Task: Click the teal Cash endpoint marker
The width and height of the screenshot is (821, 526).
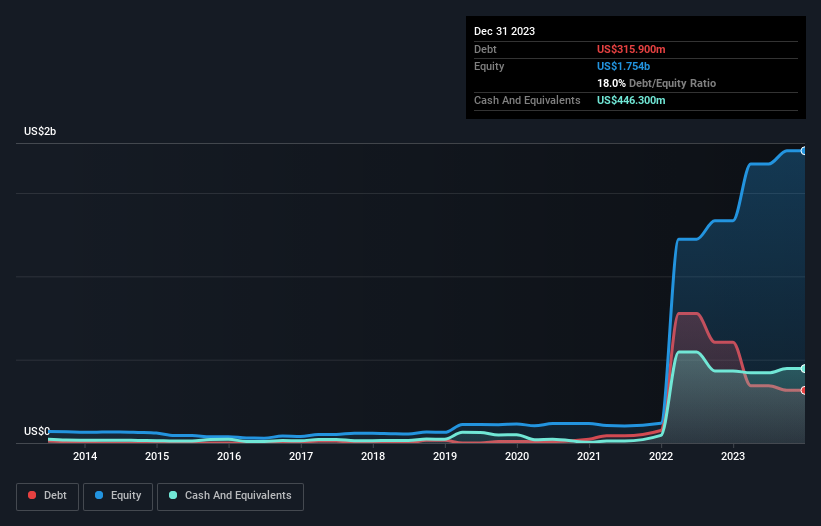Action: pos(804,368)
